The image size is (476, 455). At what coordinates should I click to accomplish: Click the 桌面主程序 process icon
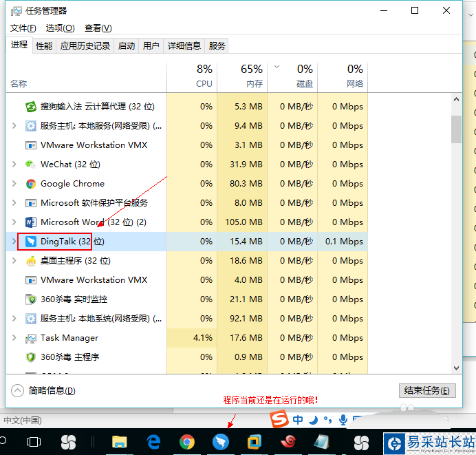click(x=31, y=261)
